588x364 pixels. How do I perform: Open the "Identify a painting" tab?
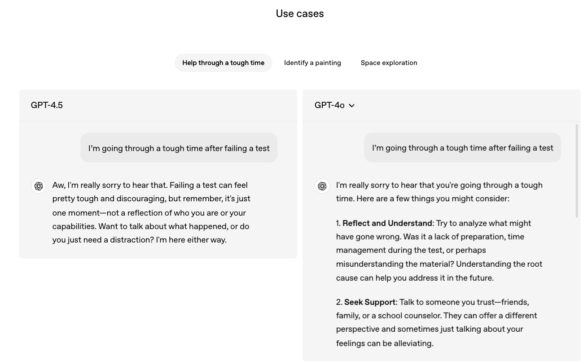point(312,63)
